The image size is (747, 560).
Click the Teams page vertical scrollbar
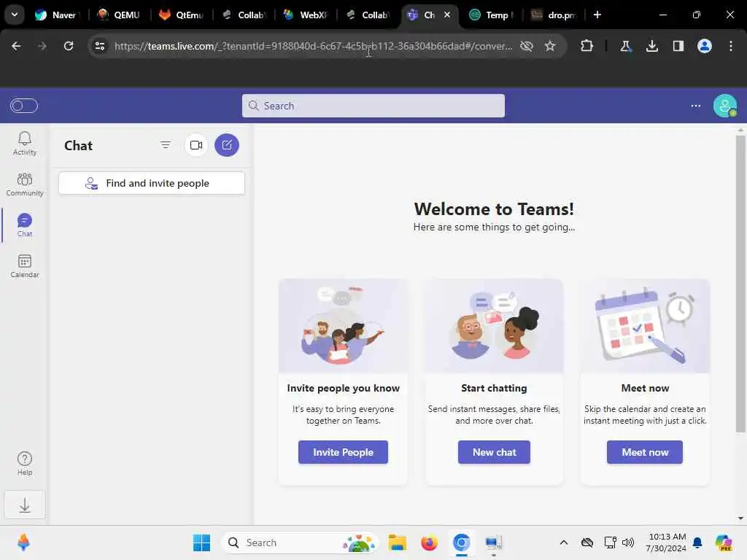point(740,284)
